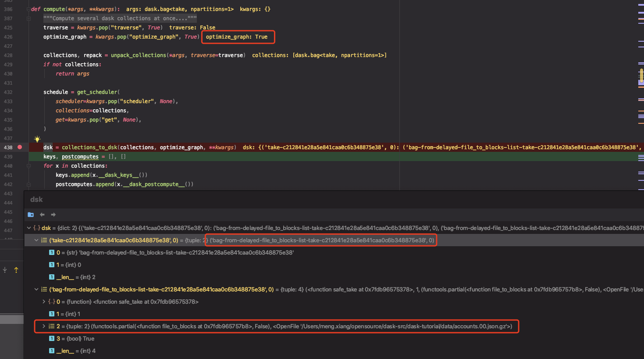Click the gray down-arrow icon in left panel

point(5,270)
